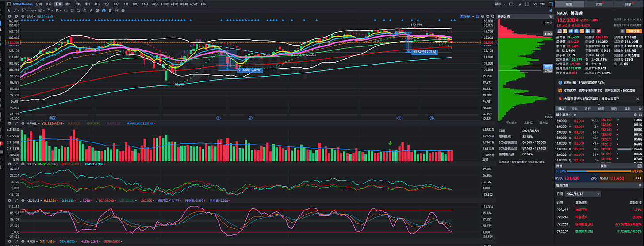Viewport: 644px width, 246px height.
Task: Click the 區間放量(跌) alert row
Action: coord(599,224)
